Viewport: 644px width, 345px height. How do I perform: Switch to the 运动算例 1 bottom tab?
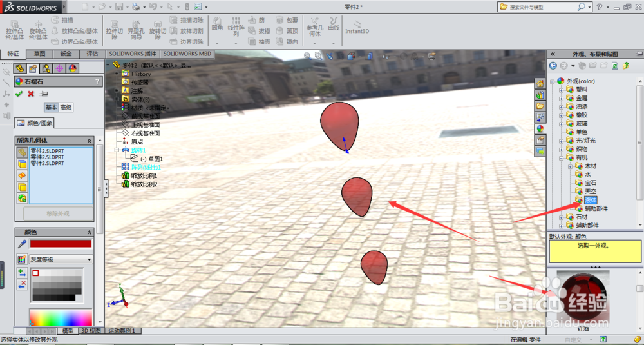(x=122, y=331)
